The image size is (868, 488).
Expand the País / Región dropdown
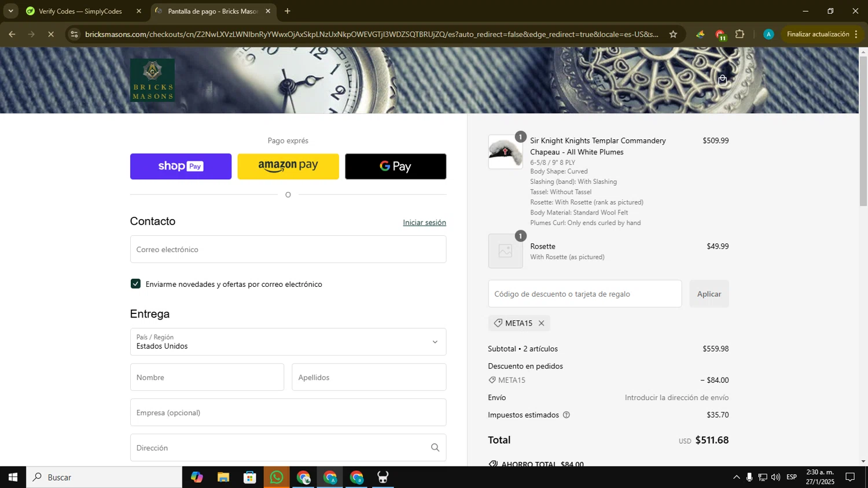click(288, 342)
